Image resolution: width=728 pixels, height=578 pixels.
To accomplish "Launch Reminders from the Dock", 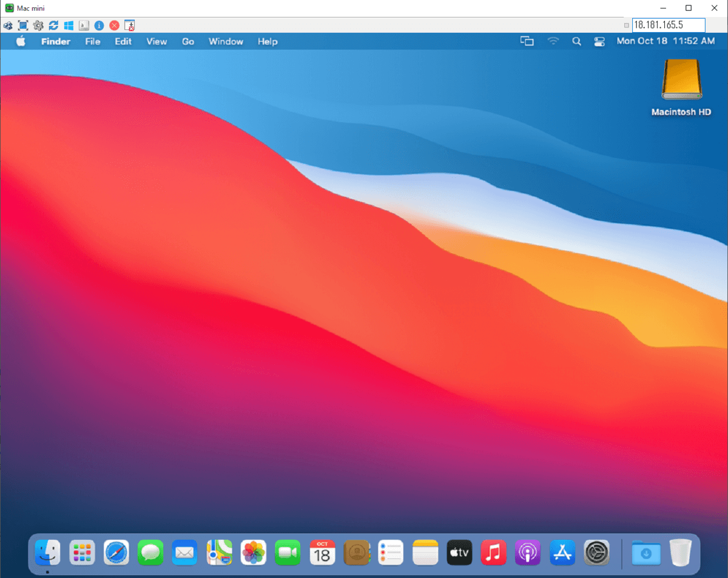I will [x=391, y=552].
